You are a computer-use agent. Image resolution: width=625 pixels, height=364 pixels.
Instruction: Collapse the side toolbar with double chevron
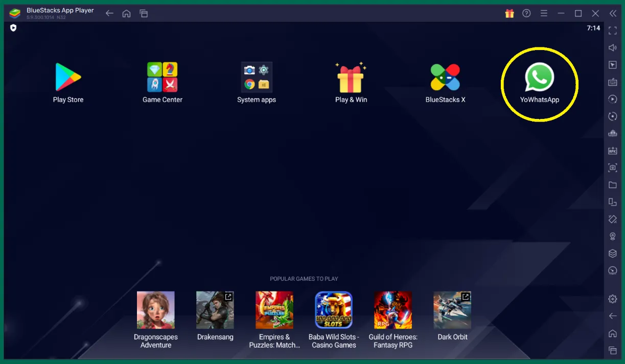(x=613, y=13)
